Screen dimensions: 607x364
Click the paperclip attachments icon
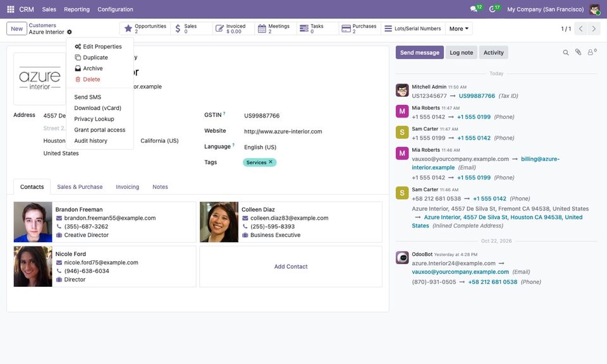click(578, 52)
